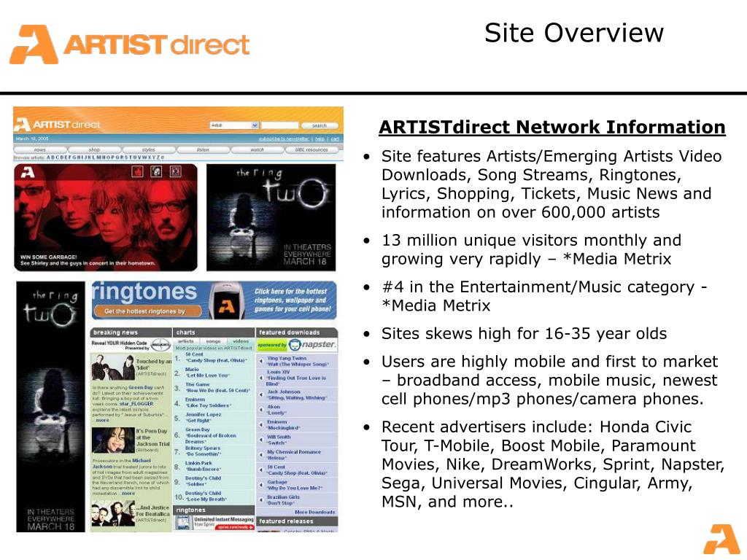747x560 pixels.
Task: Open the styles navigation tab
Action: pos(149,149)
